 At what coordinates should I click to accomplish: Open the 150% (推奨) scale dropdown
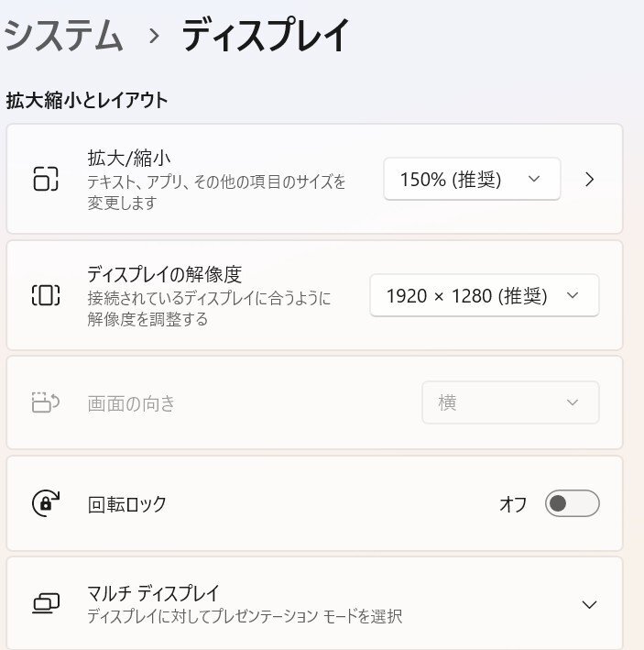pyautogui.click(x=471, y=179)
